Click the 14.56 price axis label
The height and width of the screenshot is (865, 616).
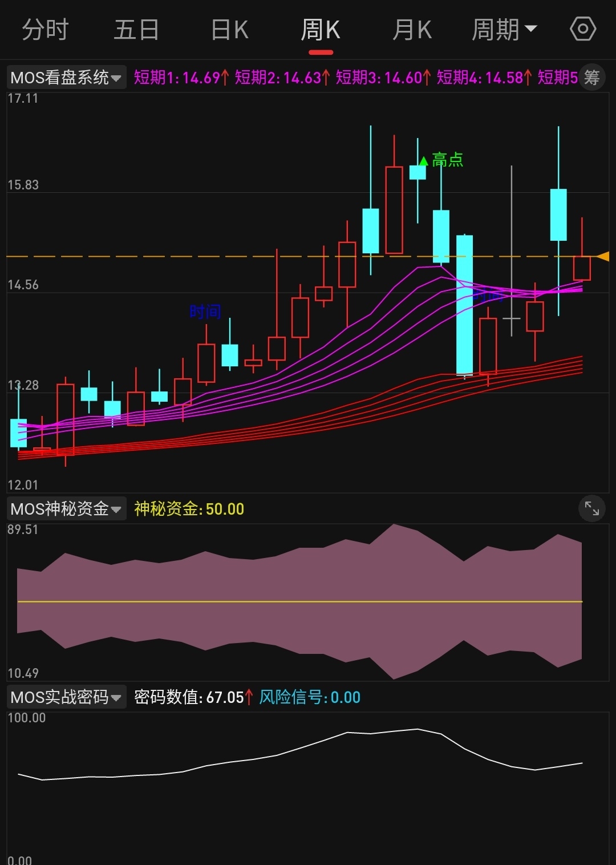click(23, 285)
